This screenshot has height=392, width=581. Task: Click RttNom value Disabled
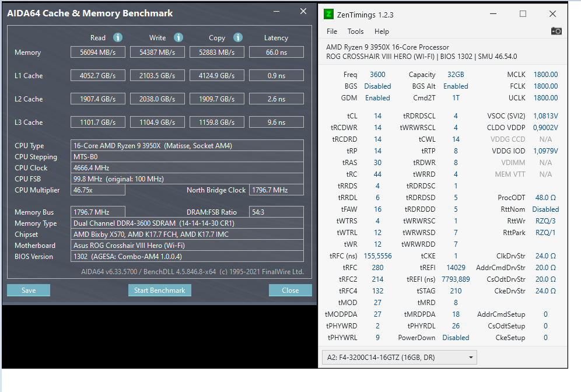546,209
